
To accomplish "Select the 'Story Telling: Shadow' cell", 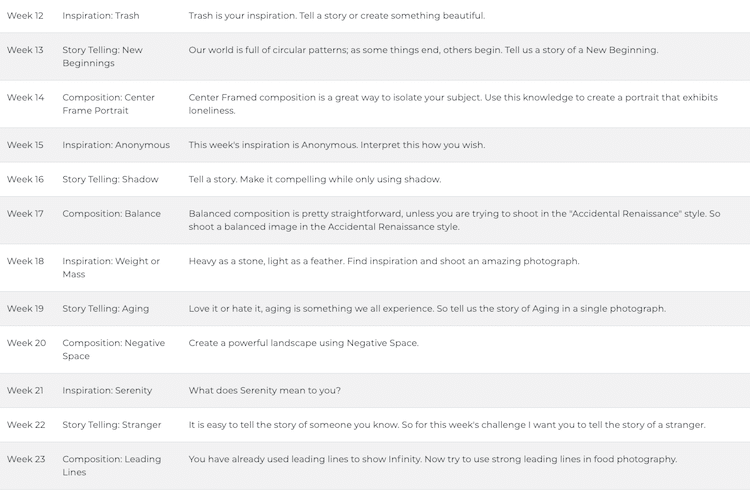I will point(110,179).
